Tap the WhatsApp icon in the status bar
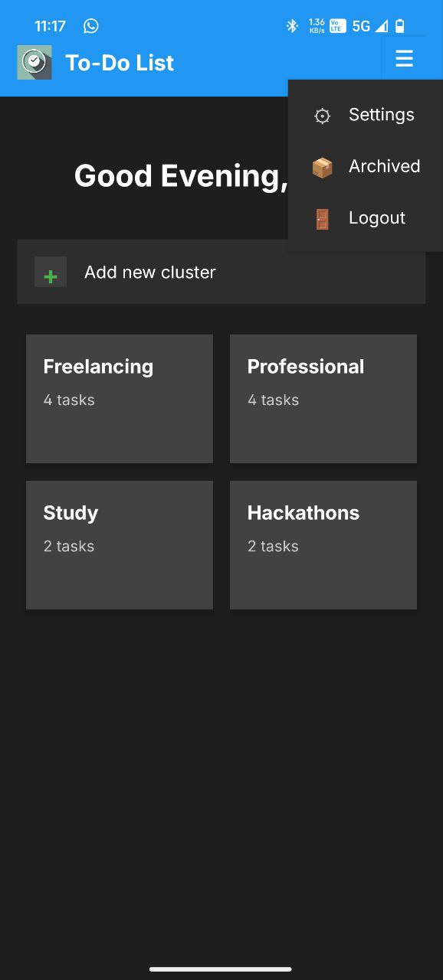443x980 pixels. (91, 25)
